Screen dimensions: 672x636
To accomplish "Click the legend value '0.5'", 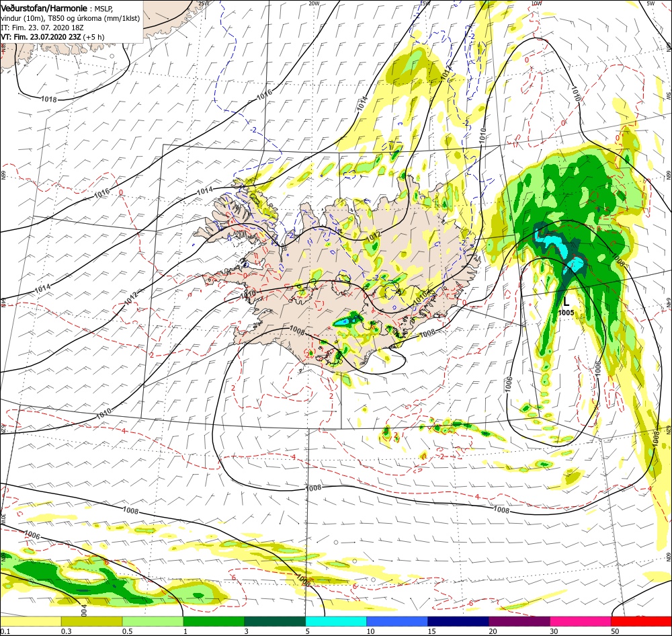I will (x=127, y=631).
